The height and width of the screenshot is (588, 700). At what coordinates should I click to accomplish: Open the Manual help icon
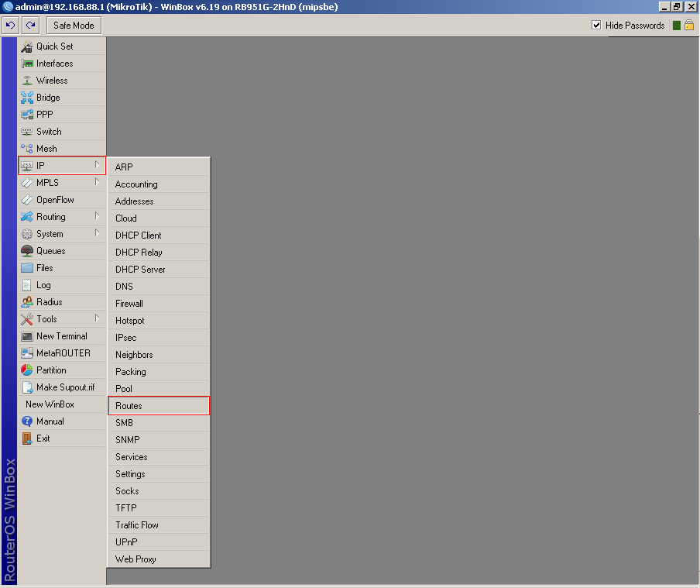pos(27,421)
